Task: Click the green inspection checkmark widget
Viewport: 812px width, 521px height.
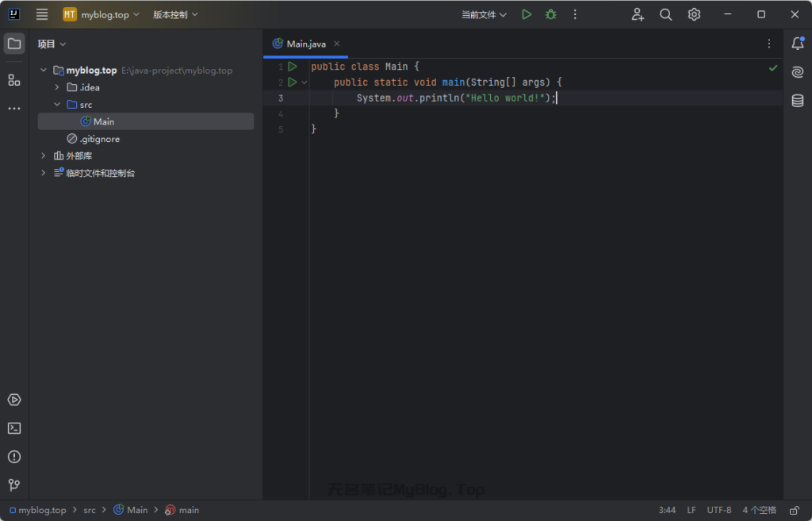Action: tap(772, 68)
